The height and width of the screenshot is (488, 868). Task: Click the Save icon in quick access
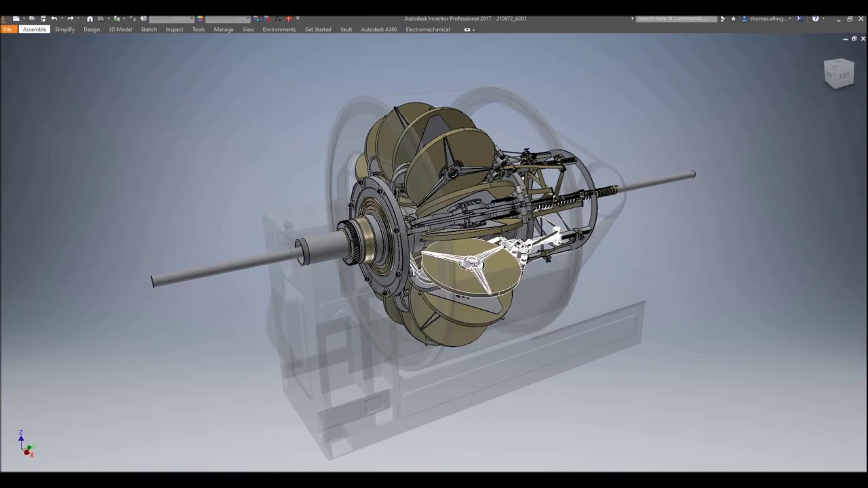pos(43,18)
